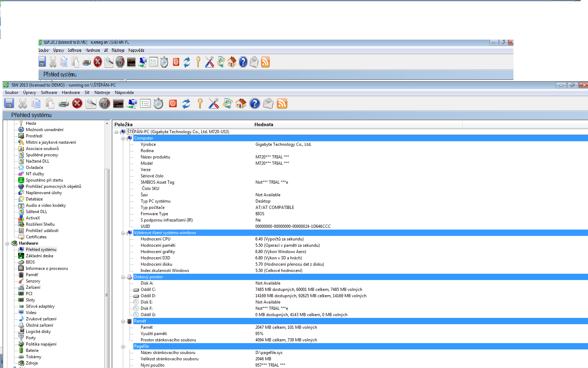588x368 pixels.
Task: Click the house home icon
Action: [241, 103]
